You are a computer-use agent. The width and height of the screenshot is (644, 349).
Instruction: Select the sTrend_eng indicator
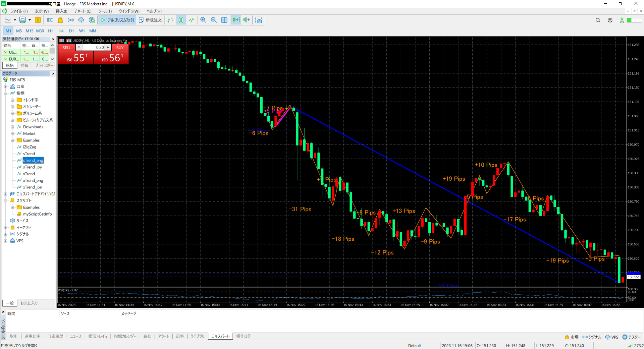click(x=33, y=160)
